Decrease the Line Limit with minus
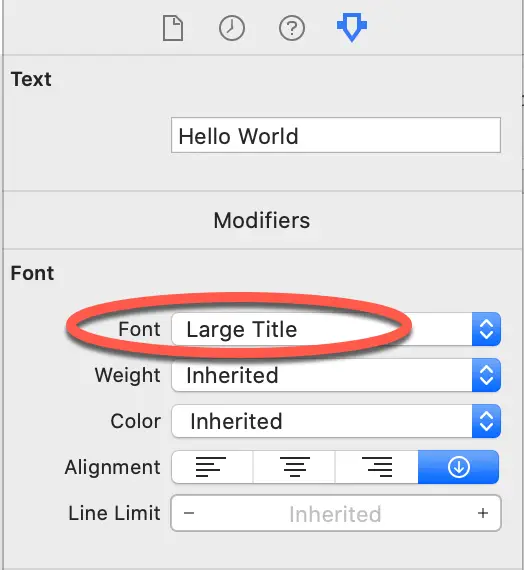524x570 pixels. [189, 513]
